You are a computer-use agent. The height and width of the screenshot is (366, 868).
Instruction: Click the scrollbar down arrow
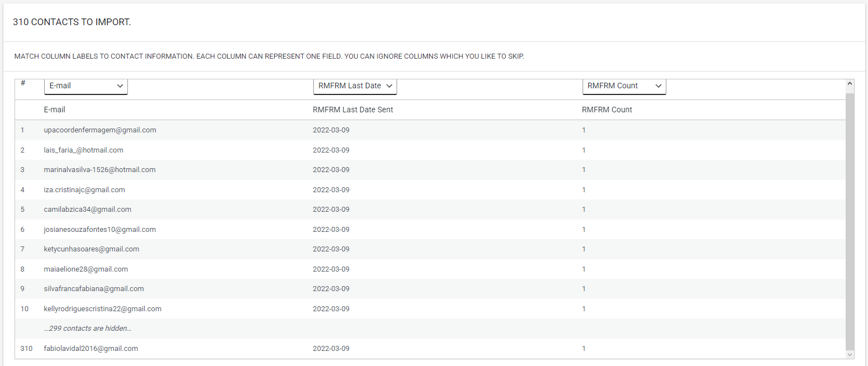[850, 354]
